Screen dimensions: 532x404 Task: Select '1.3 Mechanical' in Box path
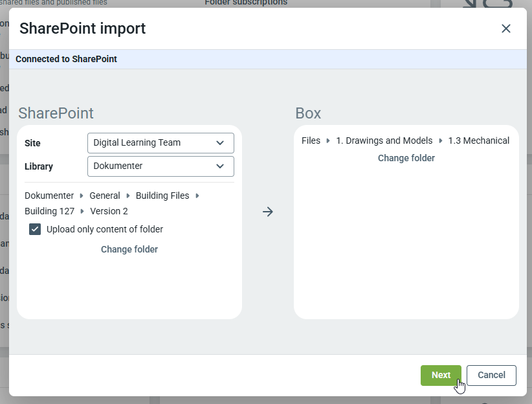(x=478, y=140)
